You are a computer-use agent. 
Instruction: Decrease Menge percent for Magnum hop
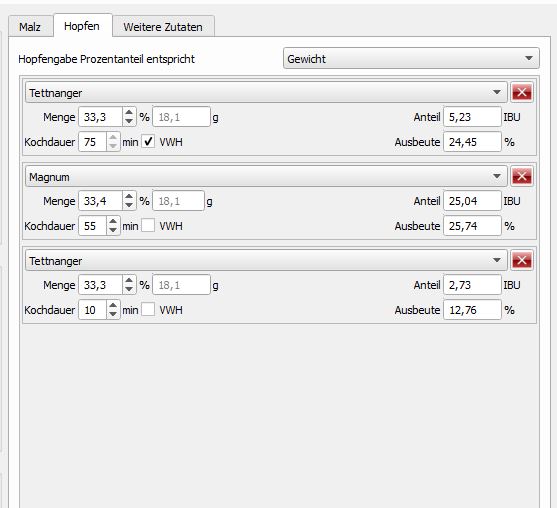coord(129,205)
